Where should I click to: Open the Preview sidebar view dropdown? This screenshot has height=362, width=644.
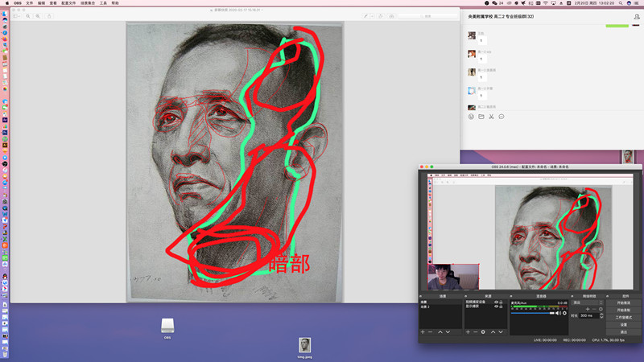click(x=17, y=16)
